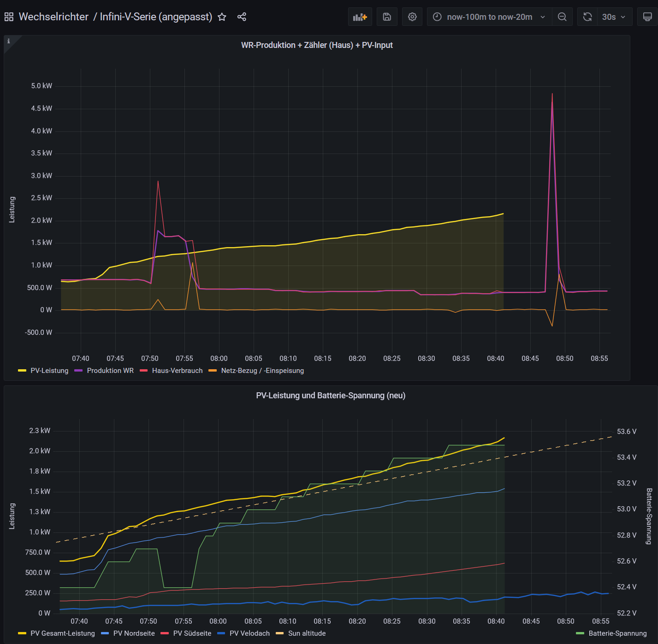658x644 pixels.
Task: Click the Wechselrichter folder breadcrumb
Action: [53, 17]
